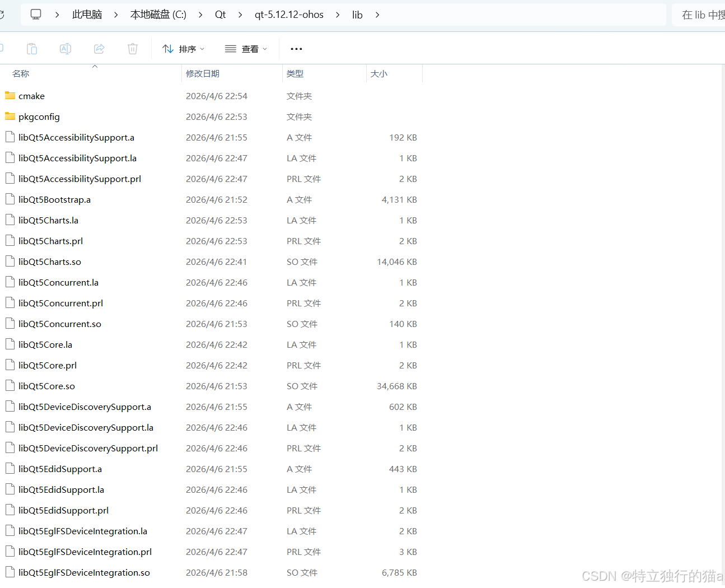
Task: Select the pkgconfig folder icon
Action: coord(10,116)
